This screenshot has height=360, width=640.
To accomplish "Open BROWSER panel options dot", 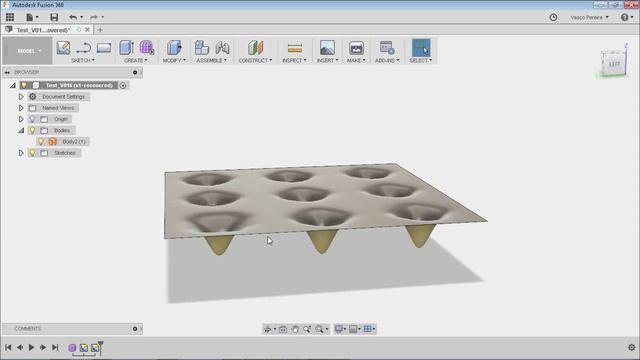I will click(x=135, y=72).
